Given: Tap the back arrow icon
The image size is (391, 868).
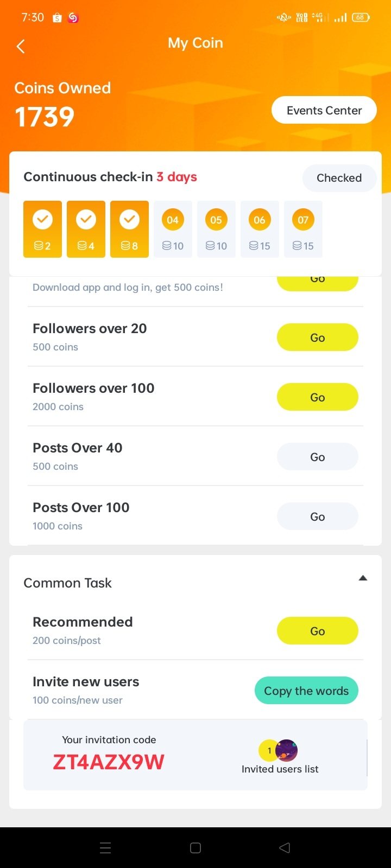Looking at the screenshot, I should tap(21, 47).
